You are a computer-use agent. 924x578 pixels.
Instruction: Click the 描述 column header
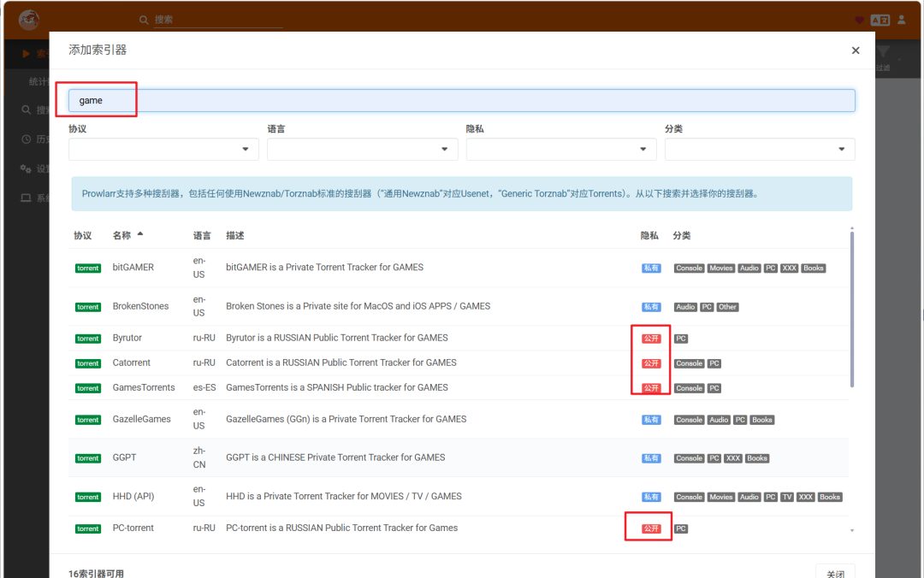point(234,235)
